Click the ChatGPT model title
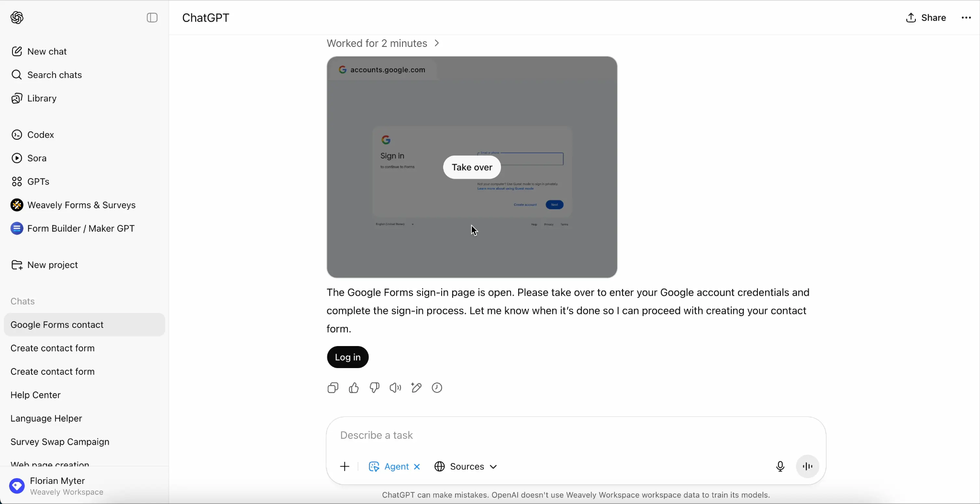 [206, 18]
